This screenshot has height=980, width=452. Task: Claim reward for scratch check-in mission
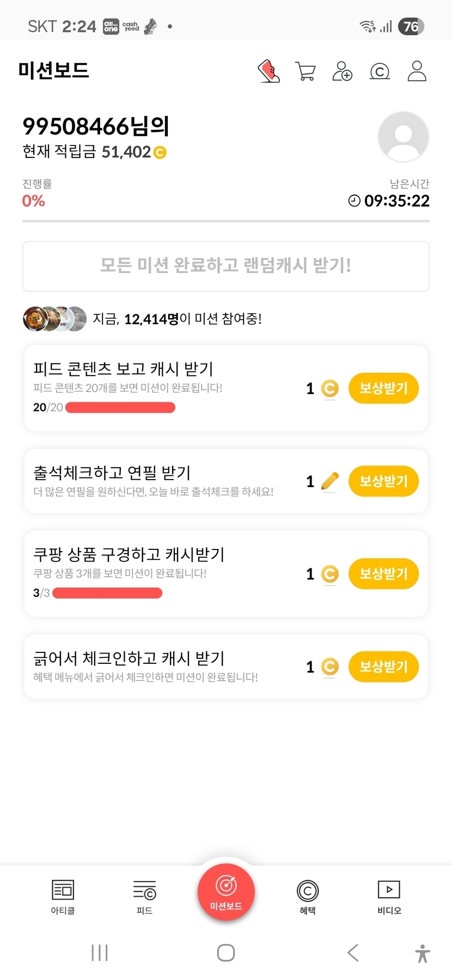pyautogui.click(x=383, y=667)
